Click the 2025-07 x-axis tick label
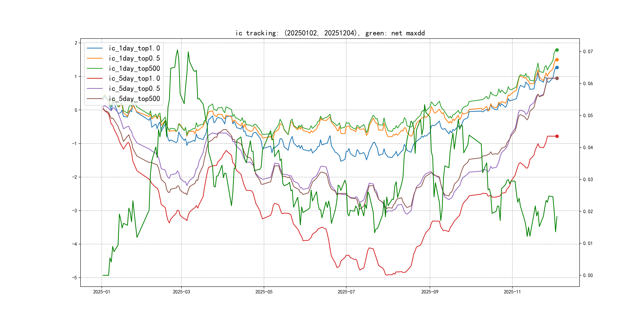This screenshot has height=322, width=644. (346, 292)
